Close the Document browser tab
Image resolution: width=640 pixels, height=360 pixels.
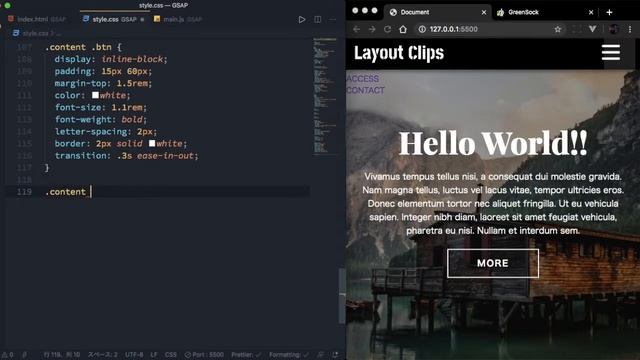(x=484, y=12)
